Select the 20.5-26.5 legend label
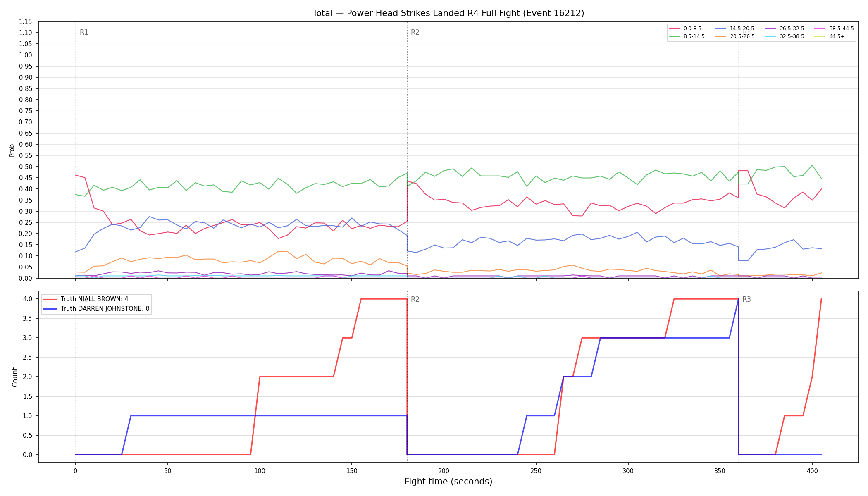Screen dimensions: 868x496 (x=742, y=36)
